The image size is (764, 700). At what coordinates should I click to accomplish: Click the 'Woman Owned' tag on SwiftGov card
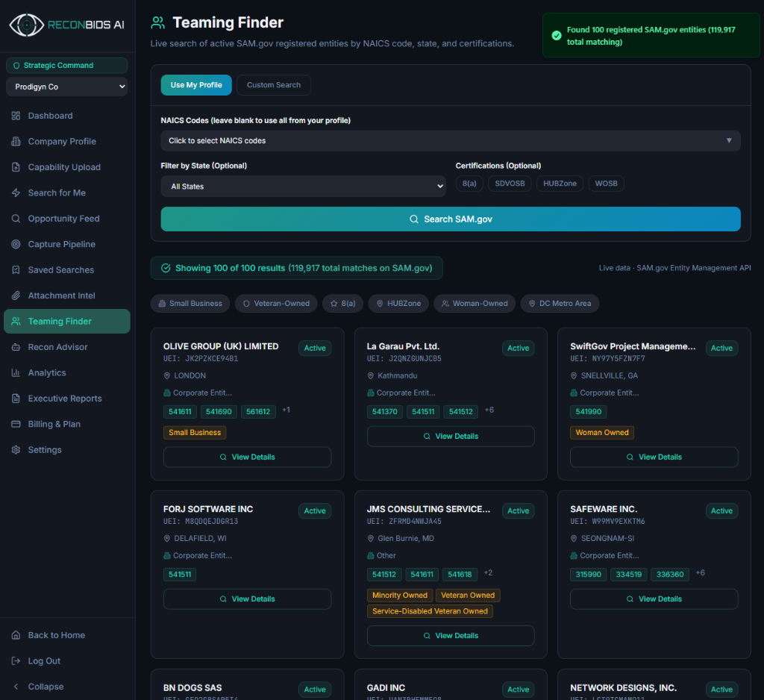[602, 433]
